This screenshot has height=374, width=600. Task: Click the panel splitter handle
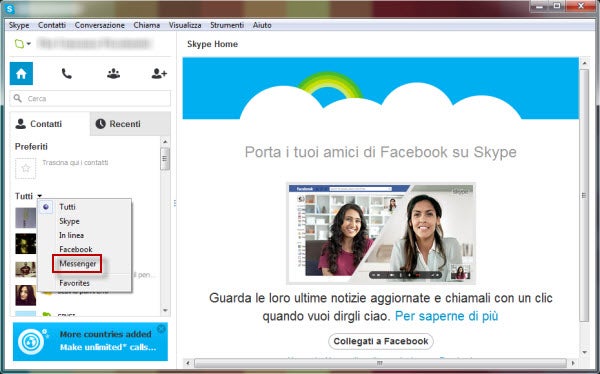point(175,203)
